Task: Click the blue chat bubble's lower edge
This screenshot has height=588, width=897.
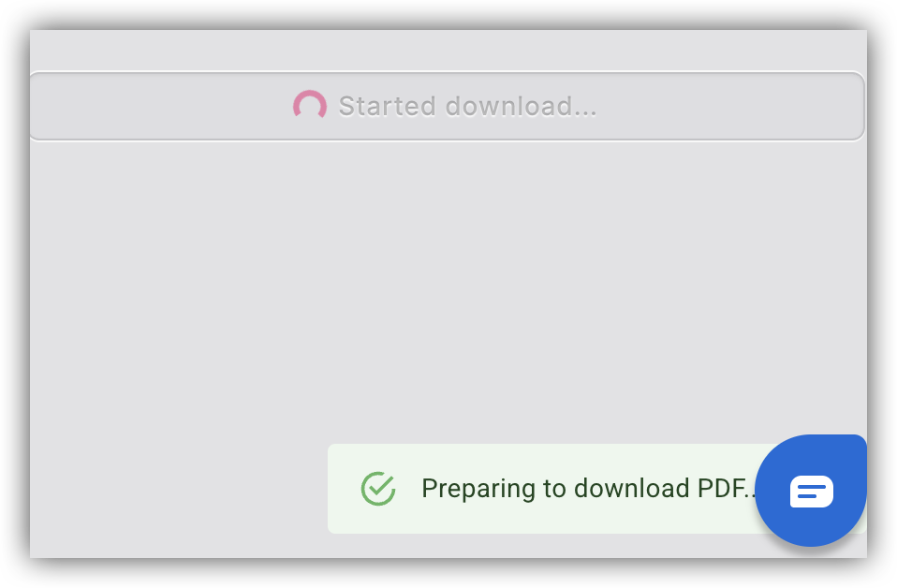Action: 811,539
